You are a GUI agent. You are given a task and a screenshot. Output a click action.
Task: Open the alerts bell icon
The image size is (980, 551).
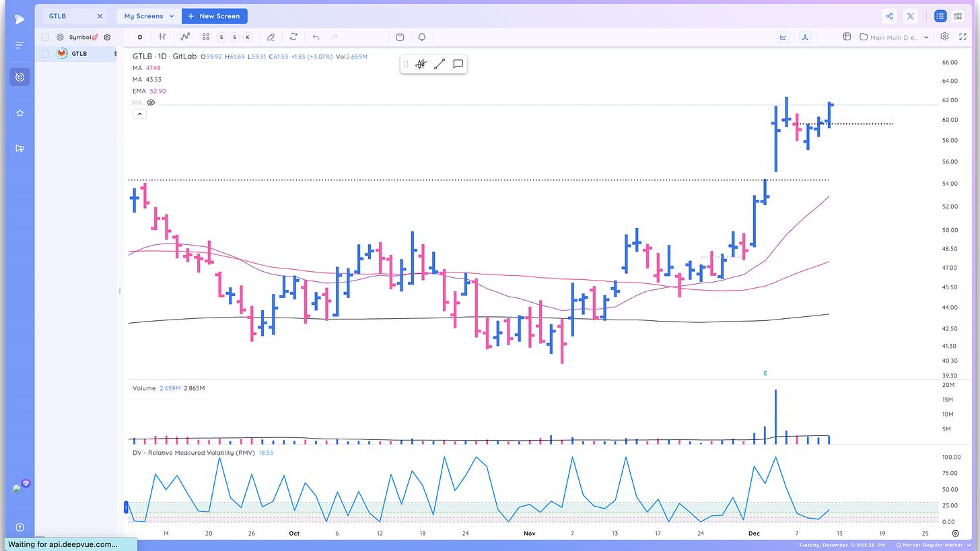point(422,37)
